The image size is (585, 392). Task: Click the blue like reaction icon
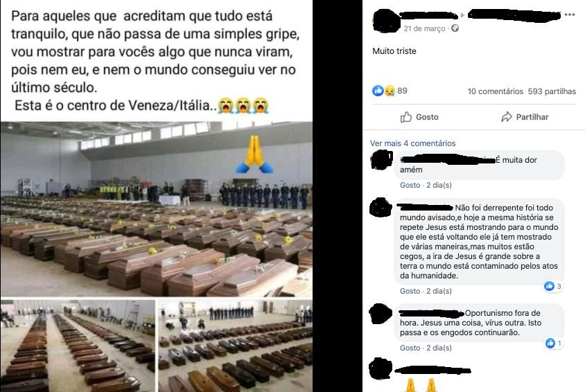pyautogui.click(x=378, y=91)
